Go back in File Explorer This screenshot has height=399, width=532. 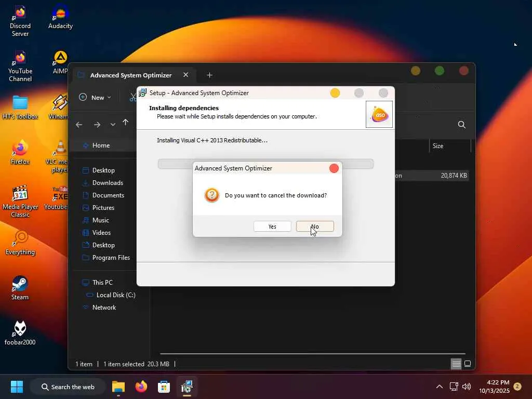click(x=79, y=125)
